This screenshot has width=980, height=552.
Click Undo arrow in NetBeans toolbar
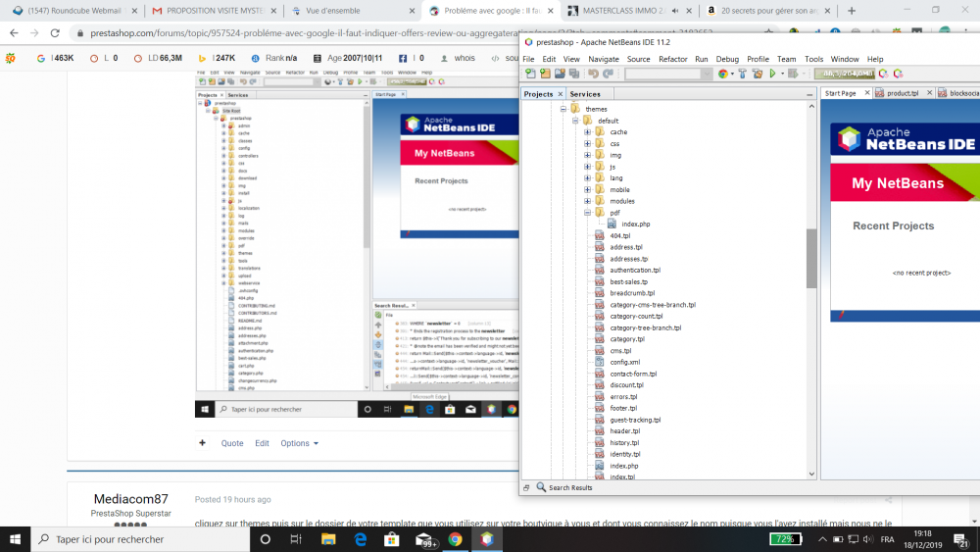pos(593,74)
